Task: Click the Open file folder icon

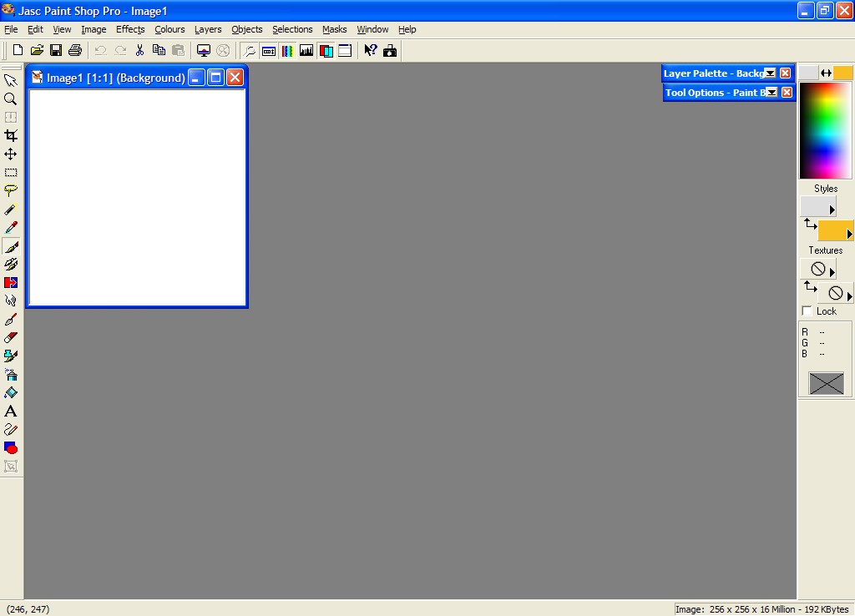Action: click(37, 51)
